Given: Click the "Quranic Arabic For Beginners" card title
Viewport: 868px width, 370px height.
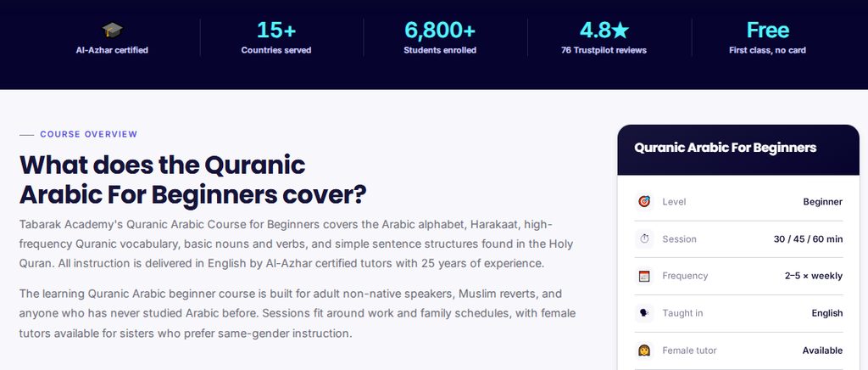Looking at the screenshot, I should [x=726, y=148].
